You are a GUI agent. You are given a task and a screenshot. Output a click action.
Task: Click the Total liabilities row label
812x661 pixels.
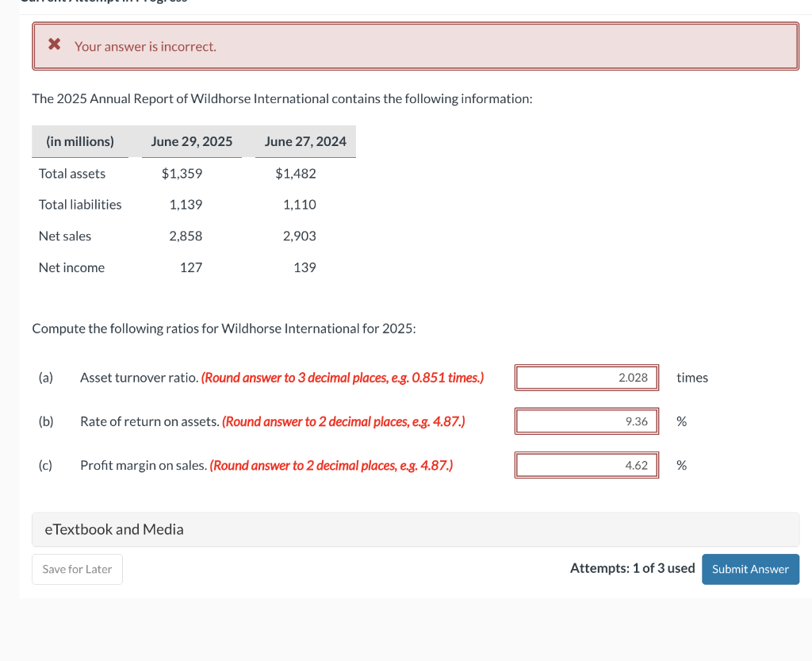pyautogui.click(x=80, y=205)
